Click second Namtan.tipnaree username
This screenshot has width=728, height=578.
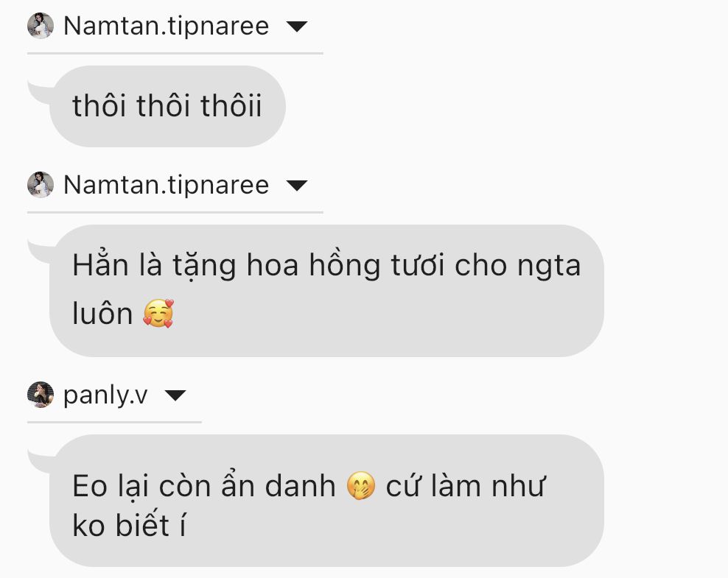[167, 185]
